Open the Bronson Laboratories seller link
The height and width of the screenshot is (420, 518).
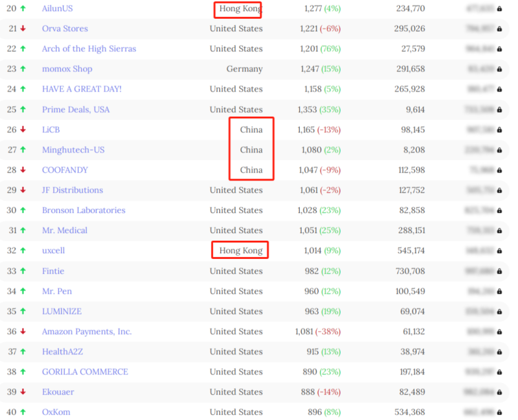[x=84, y=210]
